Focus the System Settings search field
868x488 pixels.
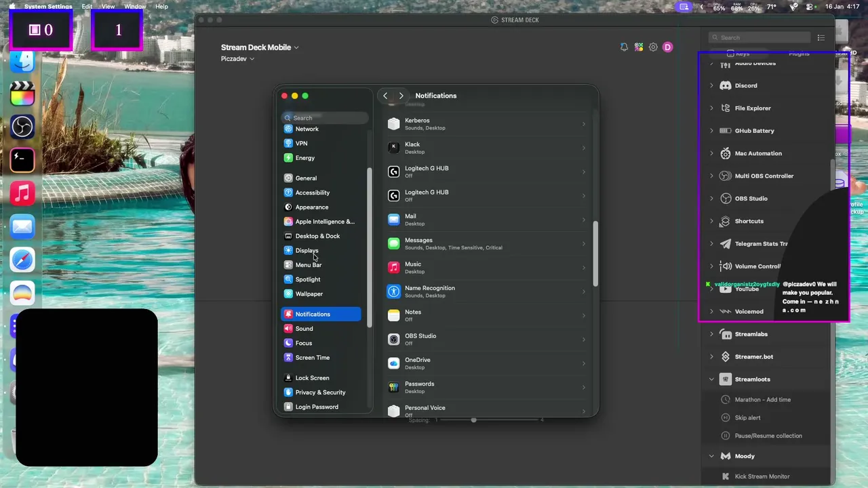pyautogui.click(x=325, y=118)
